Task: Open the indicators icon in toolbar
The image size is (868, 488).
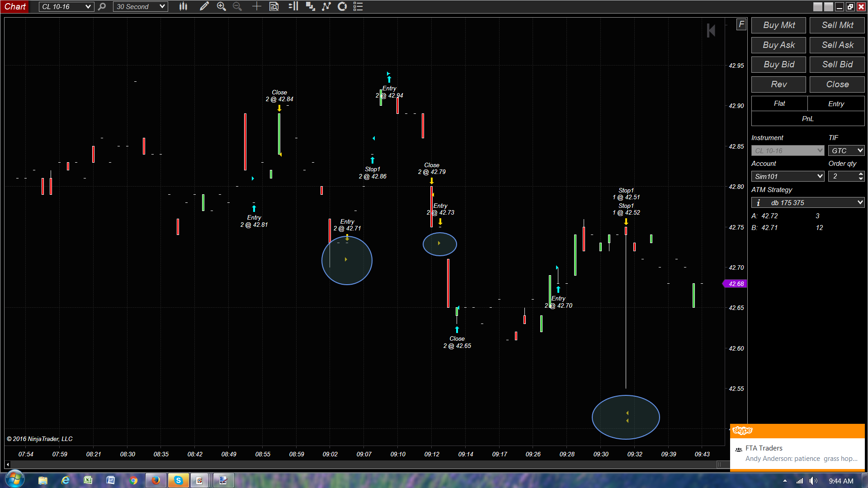Action: click(x=326, y=6)
